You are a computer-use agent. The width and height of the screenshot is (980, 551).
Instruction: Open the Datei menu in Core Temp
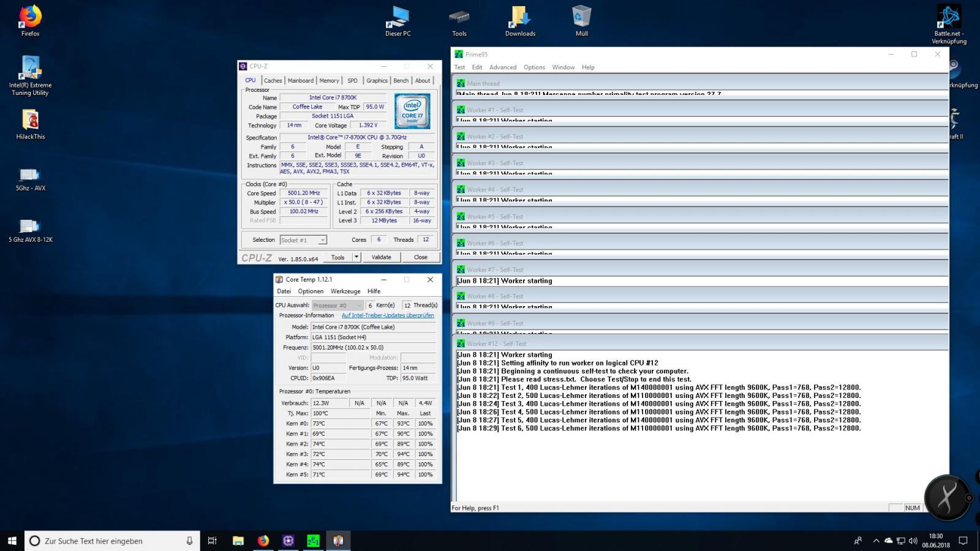click(x=284, y=291)
